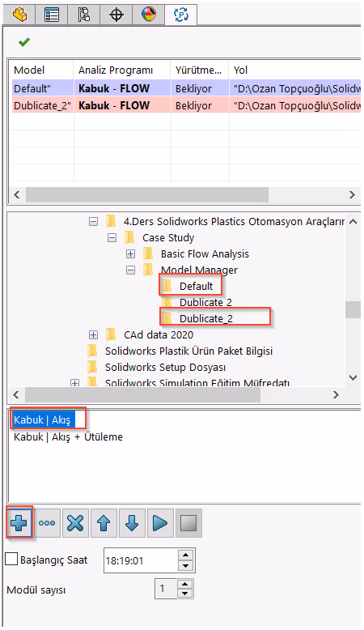Enable the Başlangıç Saat checkbox
The height and width of the screenshot is (630, 364).
point(11,559)
